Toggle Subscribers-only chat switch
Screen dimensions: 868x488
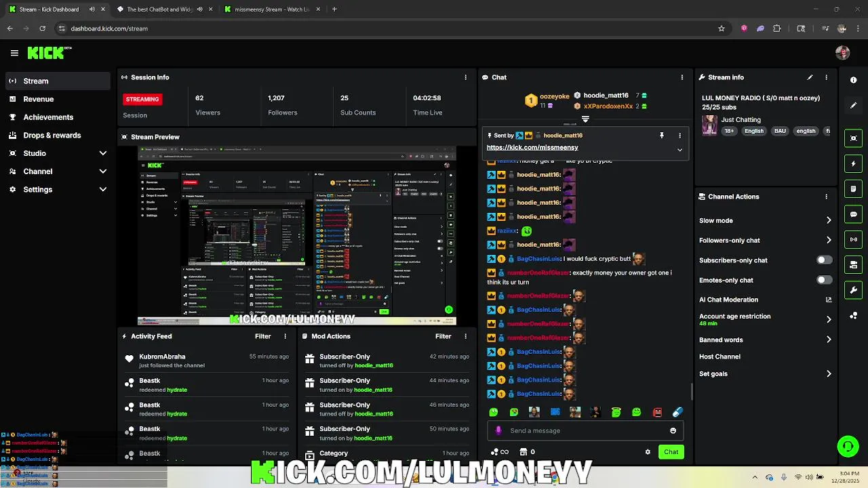(x=824, y=260)
